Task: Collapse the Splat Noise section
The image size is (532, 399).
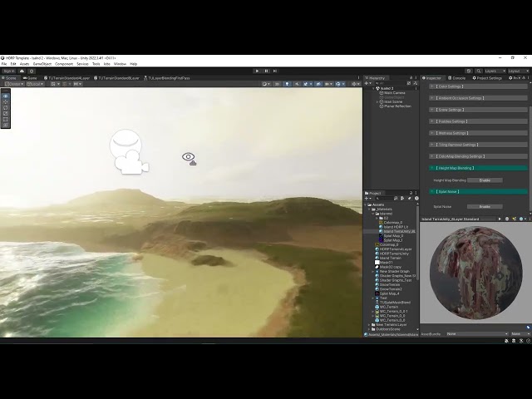Action: click(x=478, y=192)
